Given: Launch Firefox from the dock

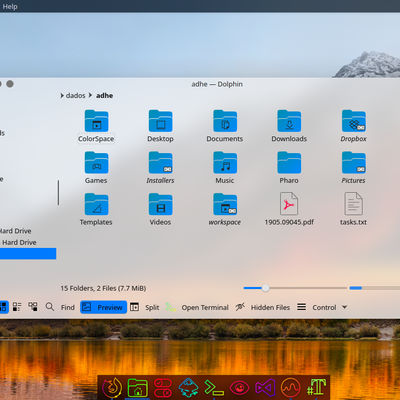Looking at the screenshot, I should (x=112, y=388).
